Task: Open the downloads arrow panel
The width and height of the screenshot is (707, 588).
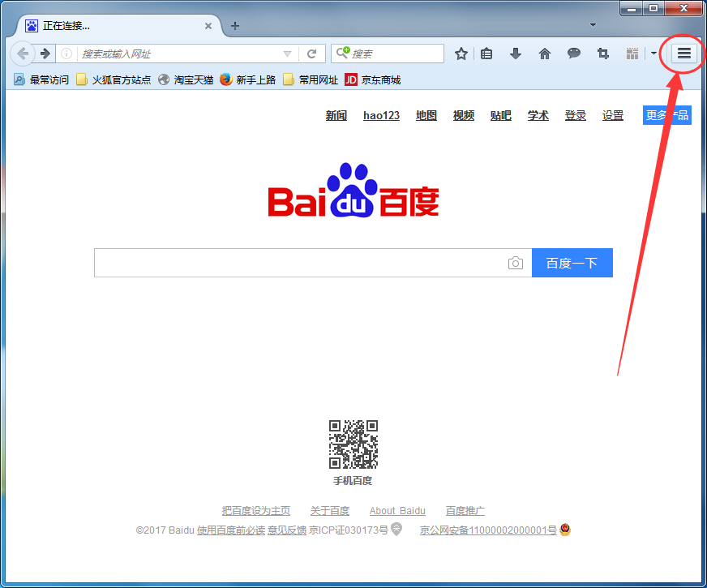Action: pyautogui.click(x=516, y=54)
